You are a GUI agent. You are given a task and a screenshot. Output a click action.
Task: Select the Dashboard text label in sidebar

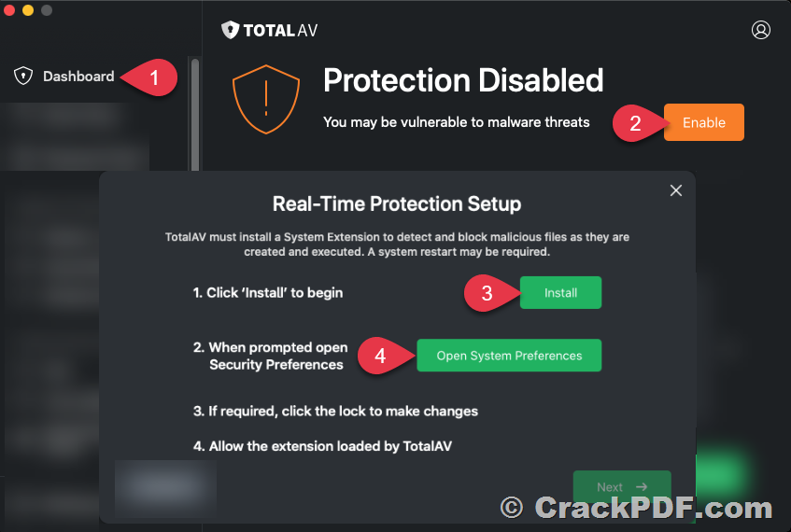(78, 77)
